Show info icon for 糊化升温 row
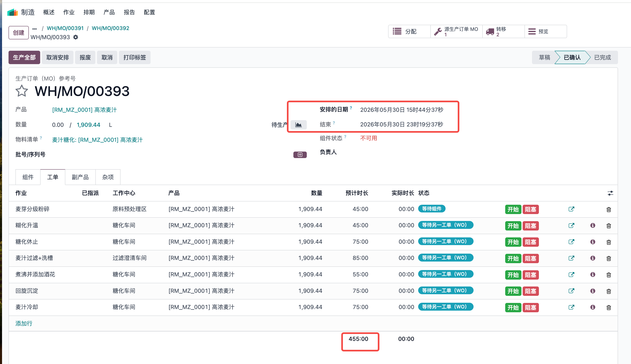The image size is (631, 364). coord(593,225)
